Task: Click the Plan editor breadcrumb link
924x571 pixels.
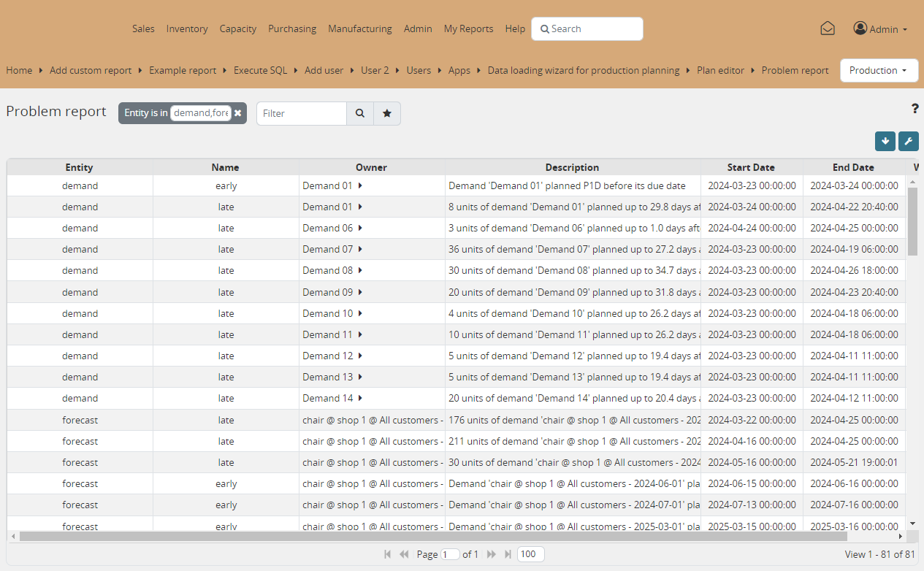Action: [720, 71]
